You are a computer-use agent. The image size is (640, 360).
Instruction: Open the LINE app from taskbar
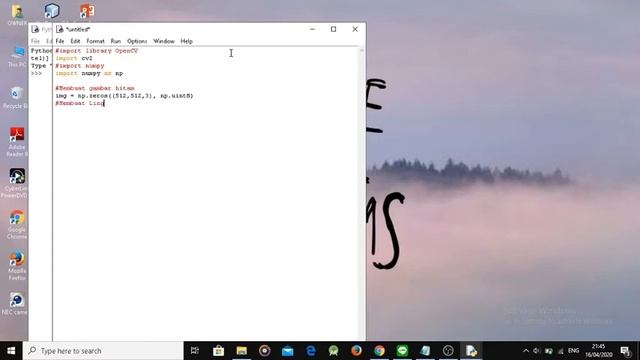click(x=402, y=351)
